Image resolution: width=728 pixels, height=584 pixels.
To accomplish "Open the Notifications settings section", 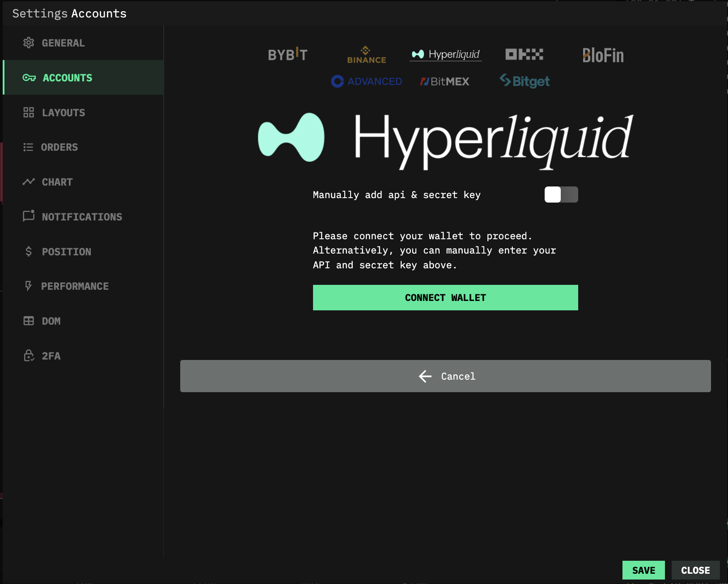I will coord(81,217).
